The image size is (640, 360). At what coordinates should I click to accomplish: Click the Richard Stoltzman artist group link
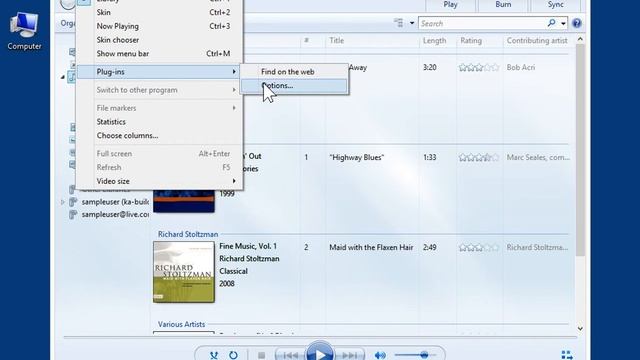click(x=188, y=234)
